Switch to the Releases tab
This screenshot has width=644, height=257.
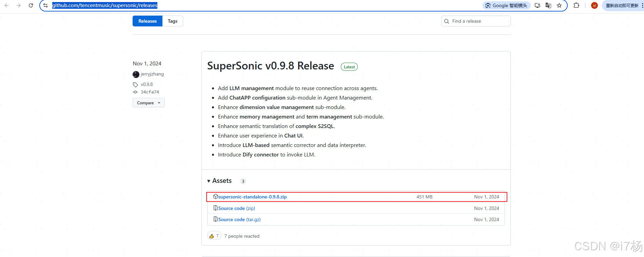pos(148,21)
